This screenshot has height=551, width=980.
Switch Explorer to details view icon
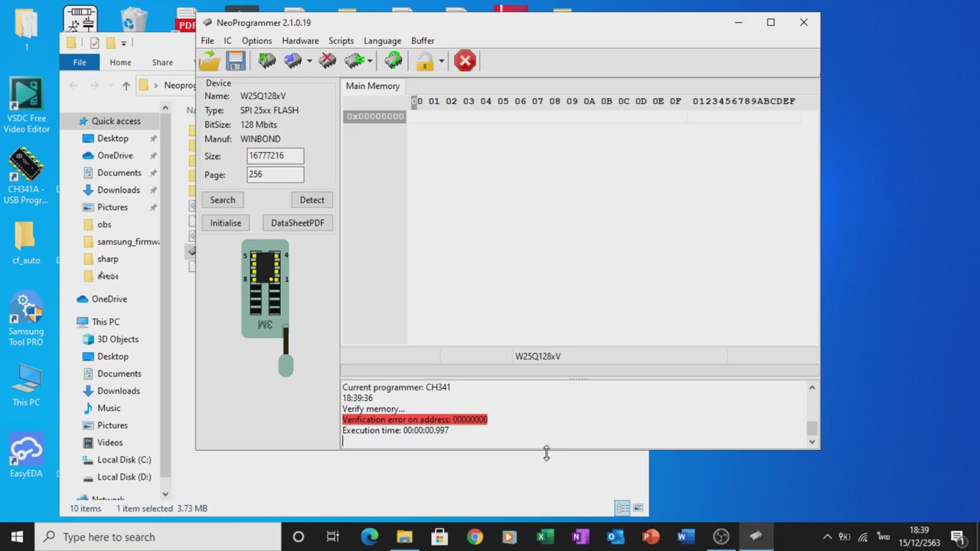tap(622, 508)
